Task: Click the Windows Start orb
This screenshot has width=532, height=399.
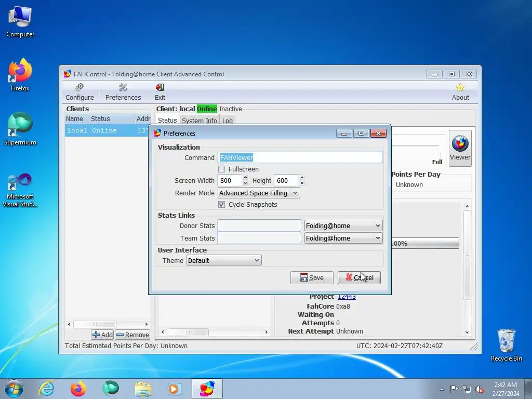Action: pos(14,389)
